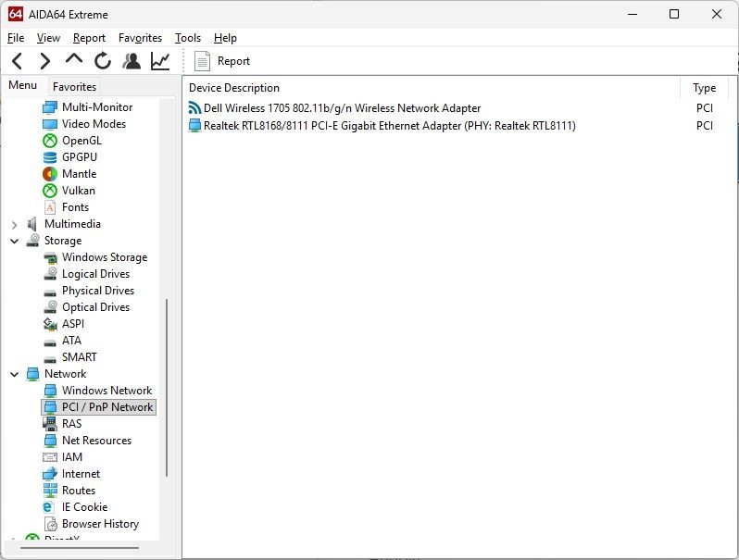This screenshot has width=739, height=560.
Task: Click the Fonts letter icon
Action: [x=49, y=207]
